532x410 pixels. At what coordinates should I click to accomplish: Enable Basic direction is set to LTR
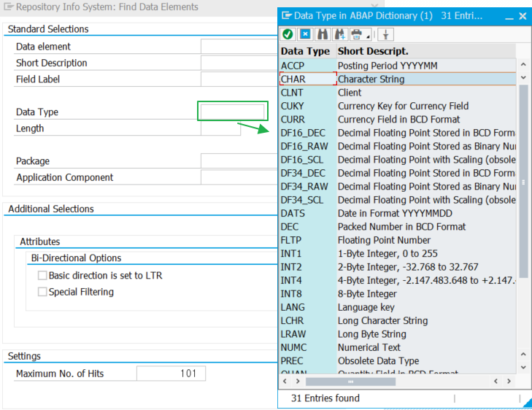tap(42, 276)
